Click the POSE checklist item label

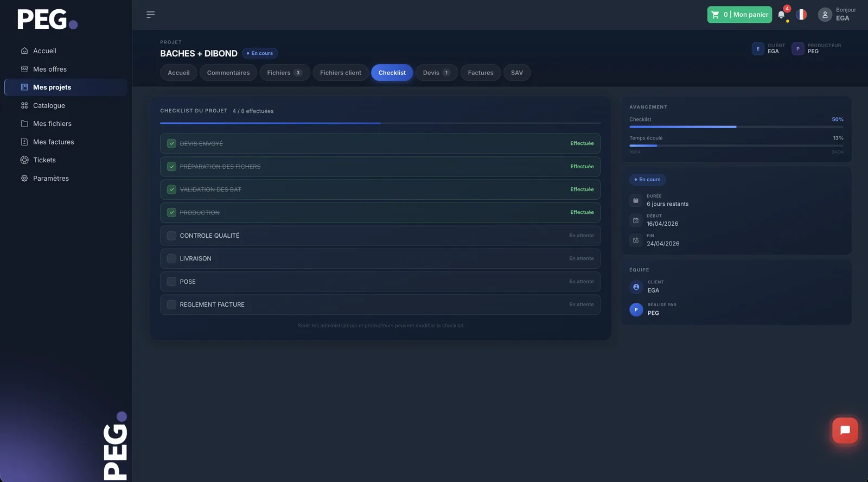tap(188, 282)
